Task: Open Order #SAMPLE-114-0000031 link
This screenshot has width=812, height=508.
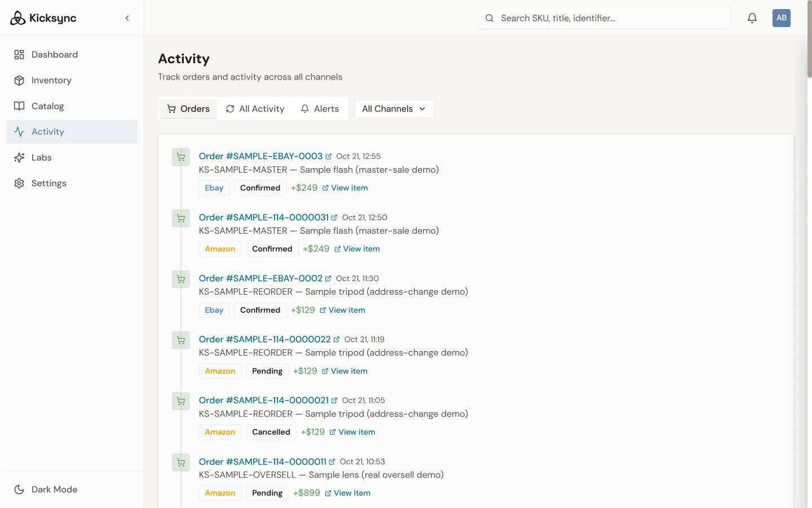Action: tap(268, 217)
